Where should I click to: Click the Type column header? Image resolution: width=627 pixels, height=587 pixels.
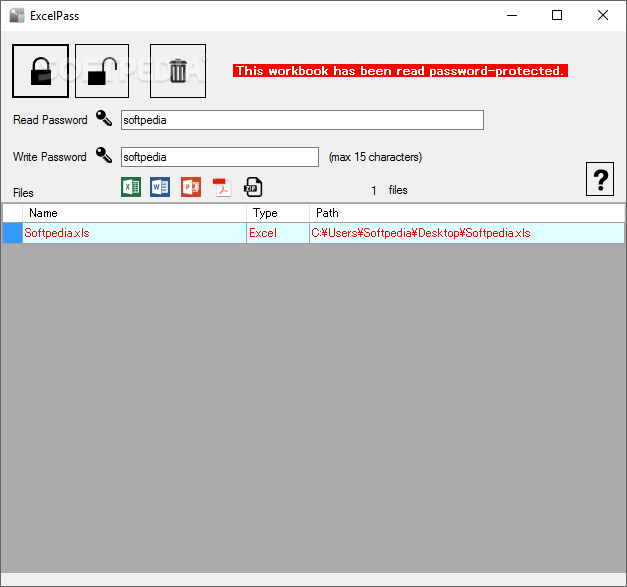[278, 213]
